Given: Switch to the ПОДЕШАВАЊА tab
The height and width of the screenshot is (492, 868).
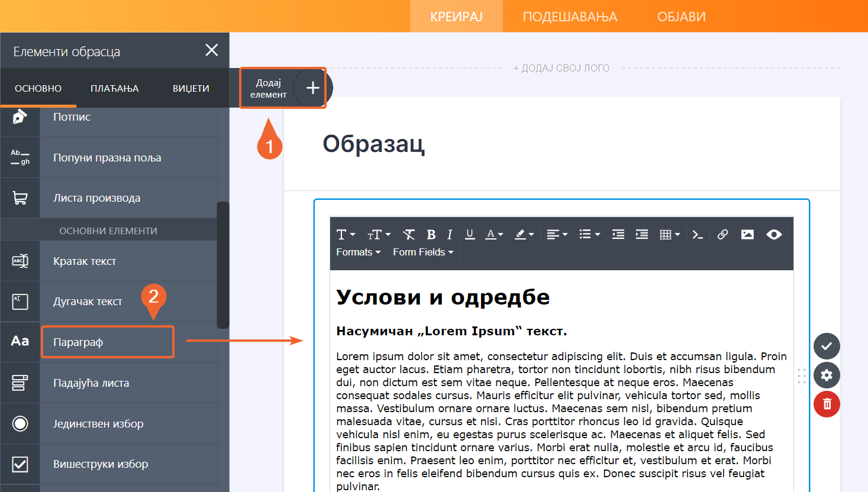Looking at the screenshot, I should point(570,17).
